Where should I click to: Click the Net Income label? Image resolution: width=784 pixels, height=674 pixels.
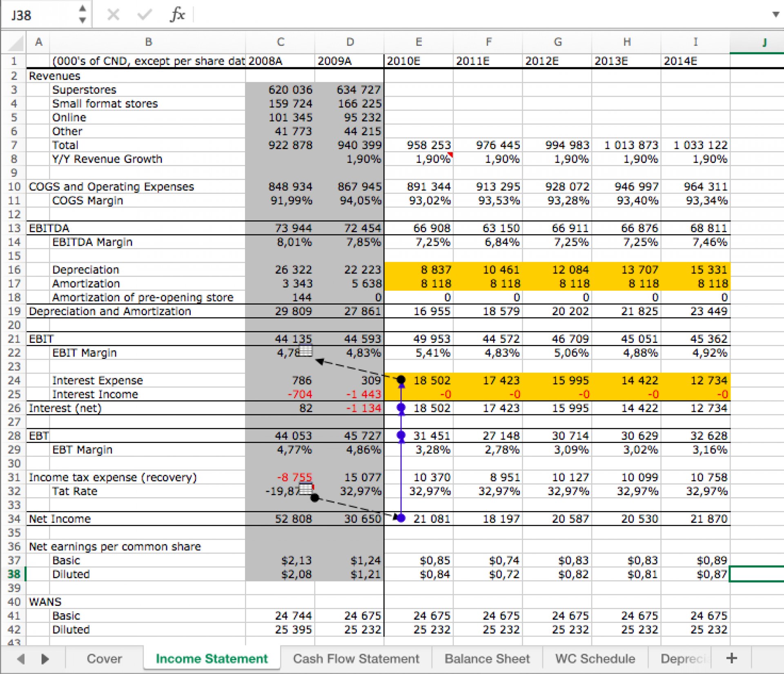pos(60,519)
